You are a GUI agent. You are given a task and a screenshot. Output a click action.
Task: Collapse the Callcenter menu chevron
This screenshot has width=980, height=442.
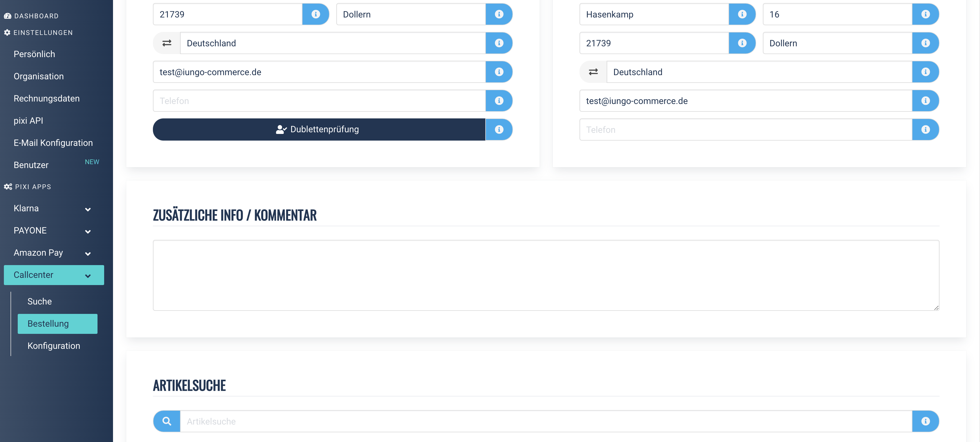88,276
